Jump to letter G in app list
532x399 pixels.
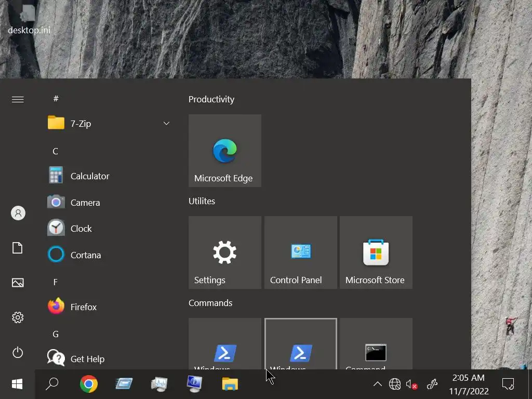[56, 334]
